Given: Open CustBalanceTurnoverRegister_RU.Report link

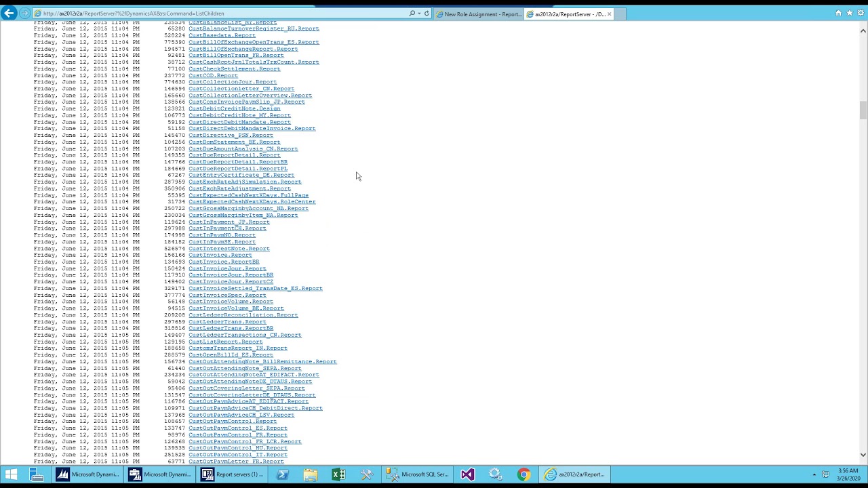Looking at the screenshot, I should pyautogui.click(x=254, y=28).
